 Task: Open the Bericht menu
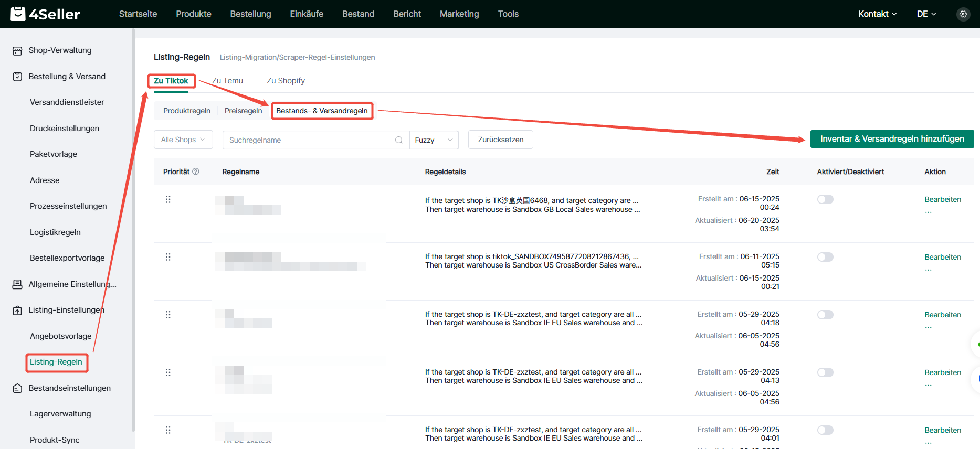[407, 14]
